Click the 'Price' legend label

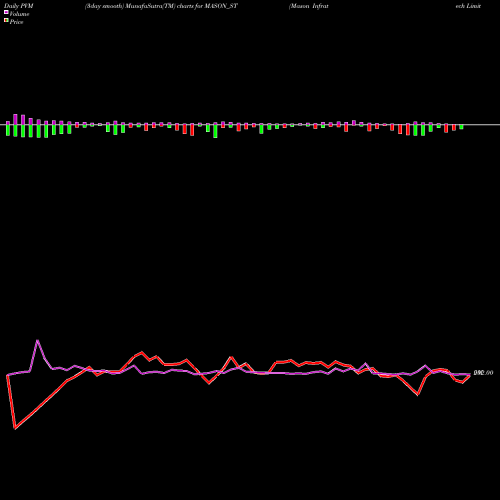tap(16, 22)
